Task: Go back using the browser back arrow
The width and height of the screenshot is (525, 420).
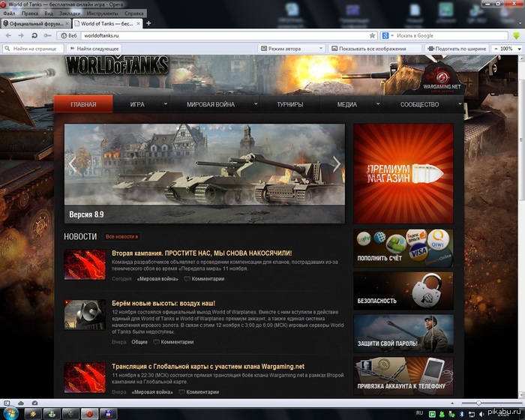Action: (x=8, y=35)
